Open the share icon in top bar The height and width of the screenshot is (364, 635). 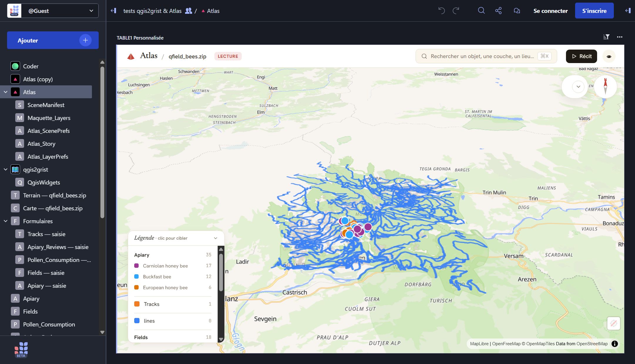498,11
